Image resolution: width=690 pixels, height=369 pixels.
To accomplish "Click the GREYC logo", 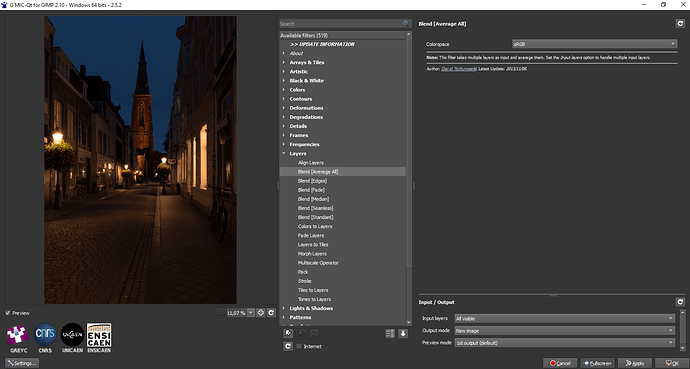I will (x=18, y=336).
